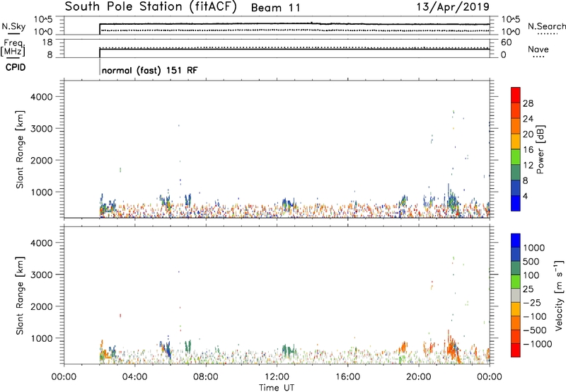Image resolution: width=566 pixels, height=392 pixels.
Task: Click the '16' power scale value
Action: coord(528,150)
